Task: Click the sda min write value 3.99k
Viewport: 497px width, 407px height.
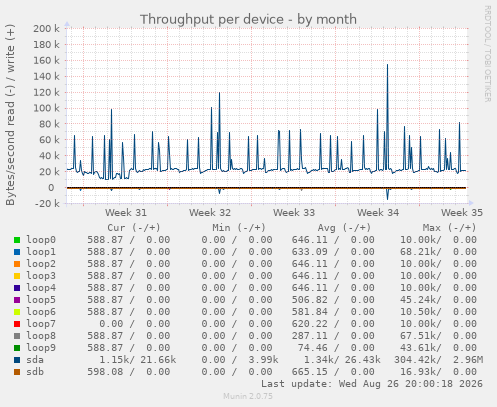Action: [263, 360]
